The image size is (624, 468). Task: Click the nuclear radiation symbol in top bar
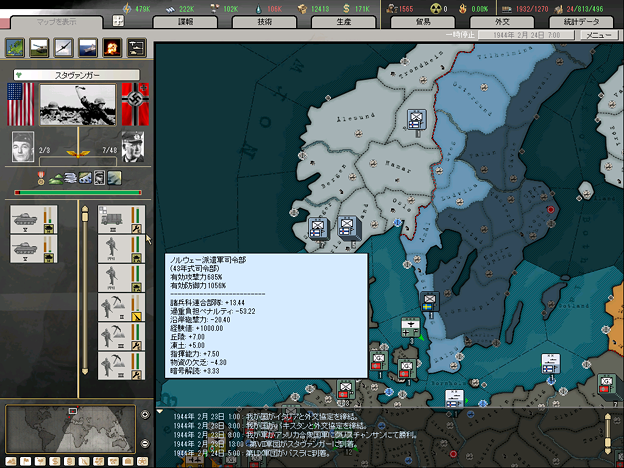click(436, 8)
